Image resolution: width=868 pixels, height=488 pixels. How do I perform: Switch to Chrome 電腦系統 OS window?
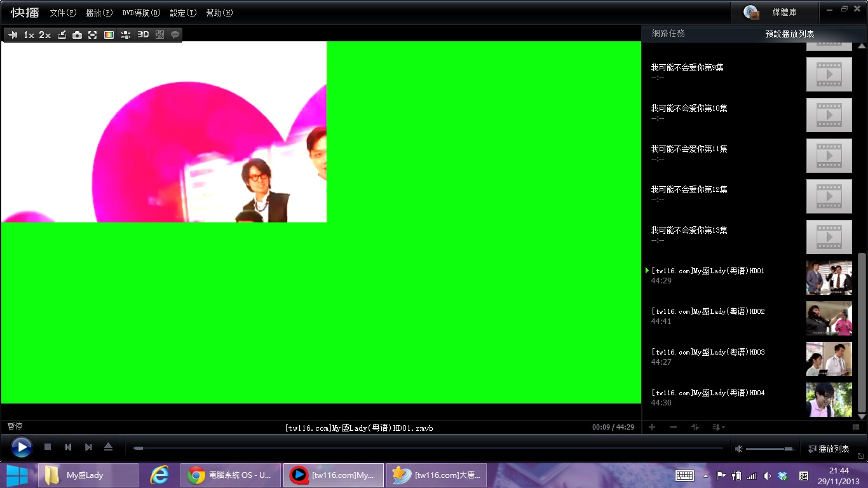pos(231,475)
